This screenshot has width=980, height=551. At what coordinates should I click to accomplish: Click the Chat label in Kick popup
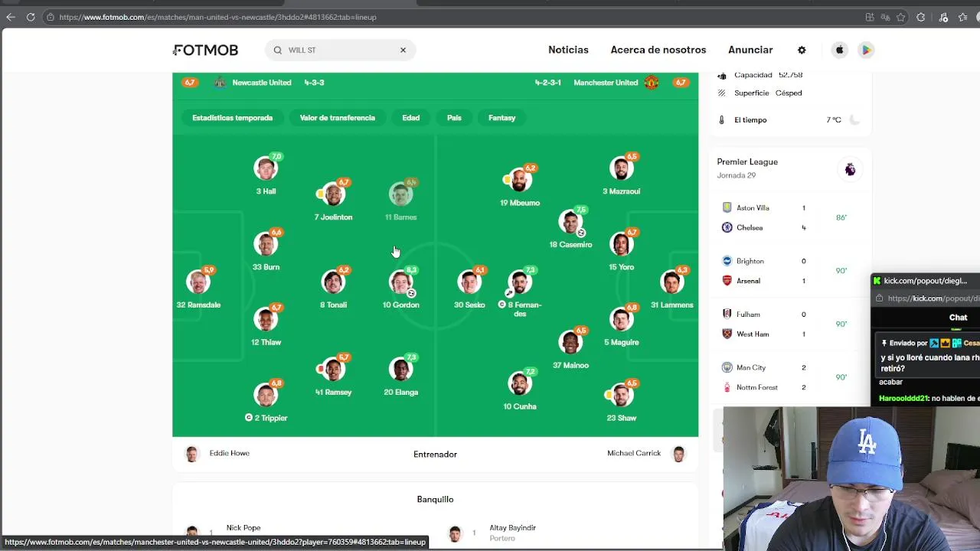coord(959,318)
